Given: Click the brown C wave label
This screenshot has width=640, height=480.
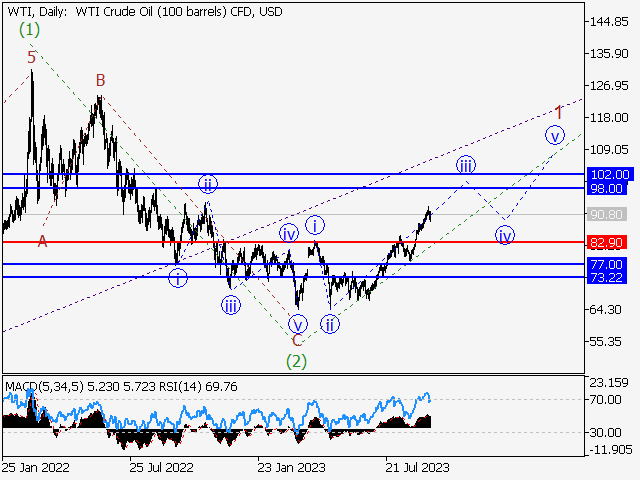Looking at the screenshot, I should [296, 340].
